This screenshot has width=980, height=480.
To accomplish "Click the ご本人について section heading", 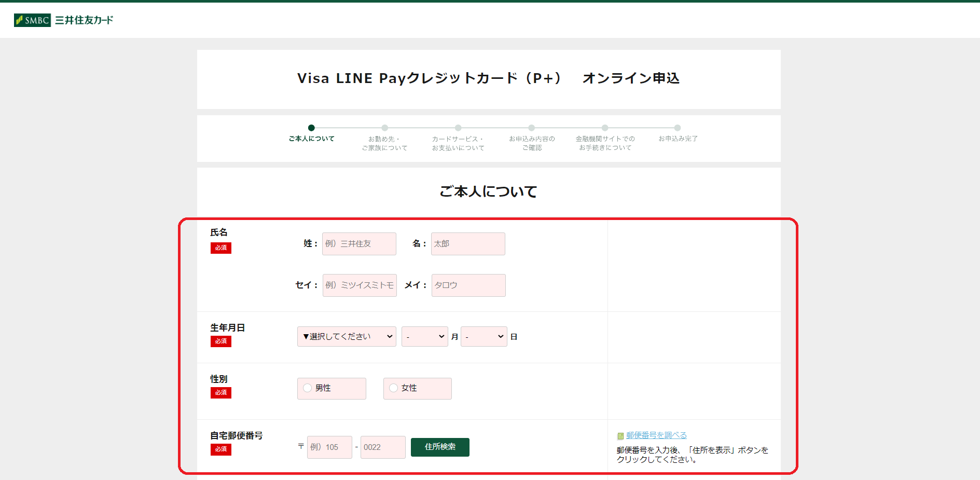I will pyautogui.click(x=488, y=191).
